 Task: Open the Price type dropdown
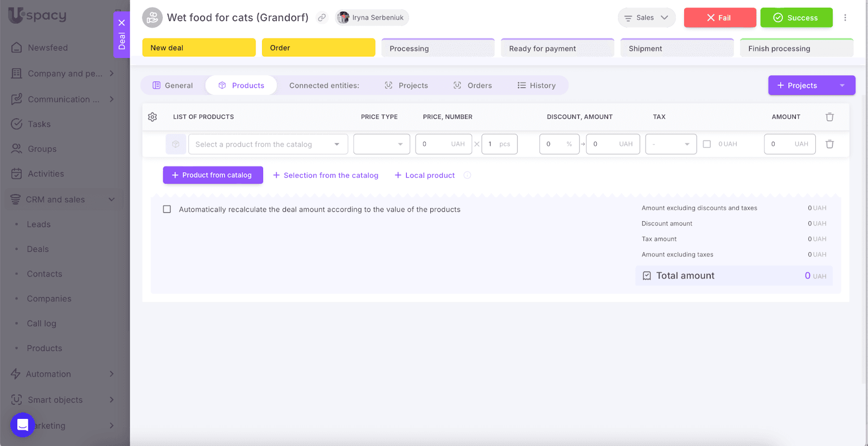point(381,144)
